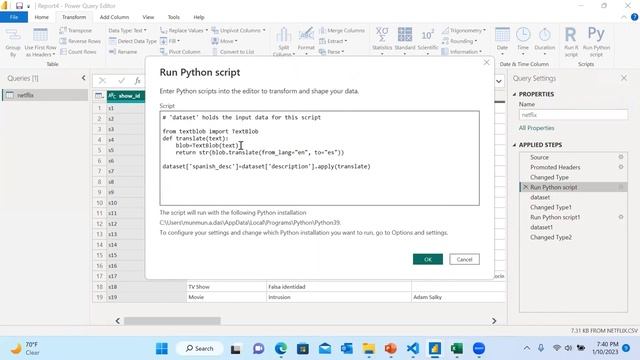
Task: Switch to the View tab
Action: pos(148,17)
